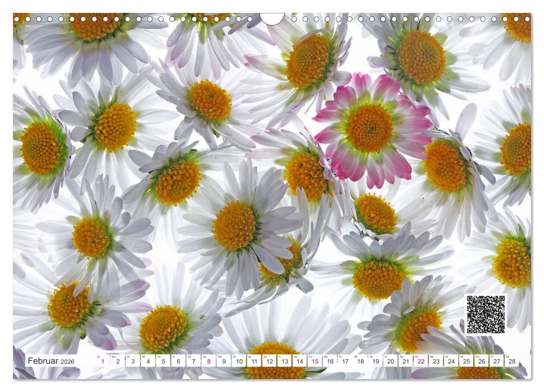544x392 pixels.
Task: Select date 25 on the calendar strip
Action: coord(467,361)
